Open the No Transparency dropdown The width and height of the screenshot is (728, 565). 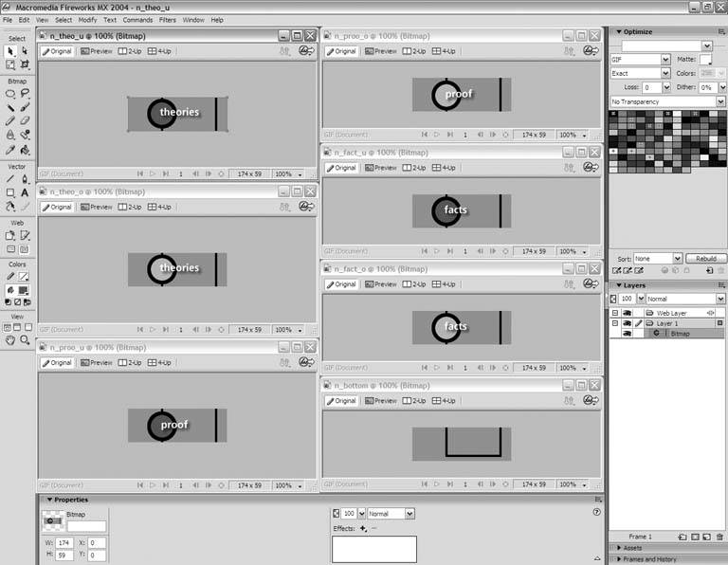click(x=667, y=100)
